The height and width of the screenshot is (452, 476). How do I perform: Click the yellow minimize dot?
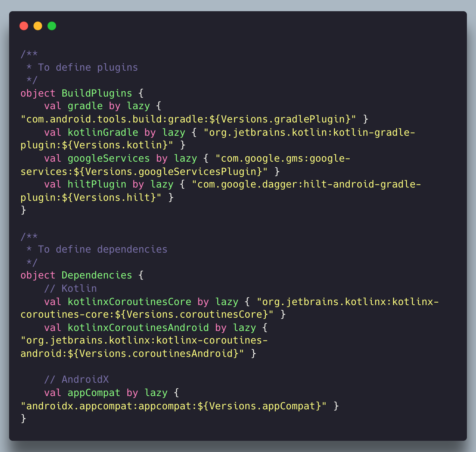(38, 26)
